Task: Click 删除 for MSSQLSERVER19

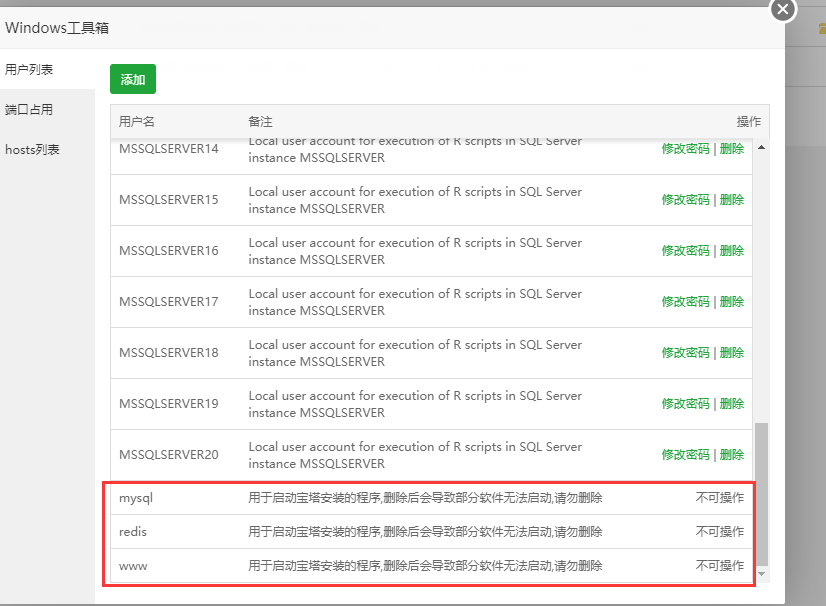Action: coord(732,404)
